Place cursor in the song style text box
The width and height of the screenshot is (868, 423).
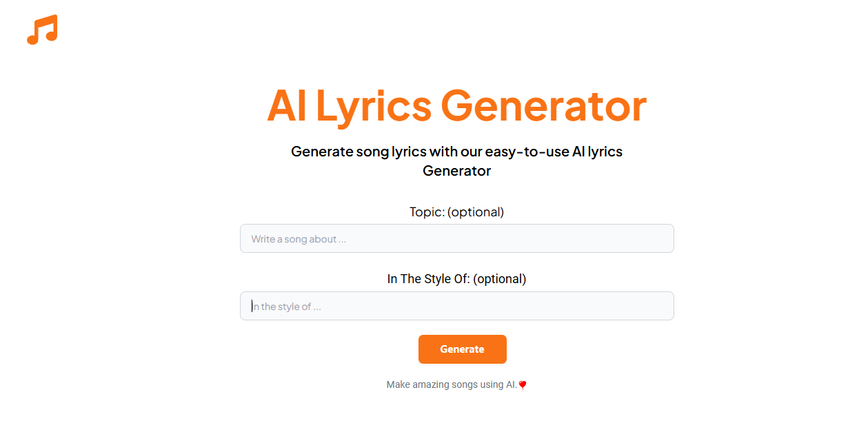[456, 307]
